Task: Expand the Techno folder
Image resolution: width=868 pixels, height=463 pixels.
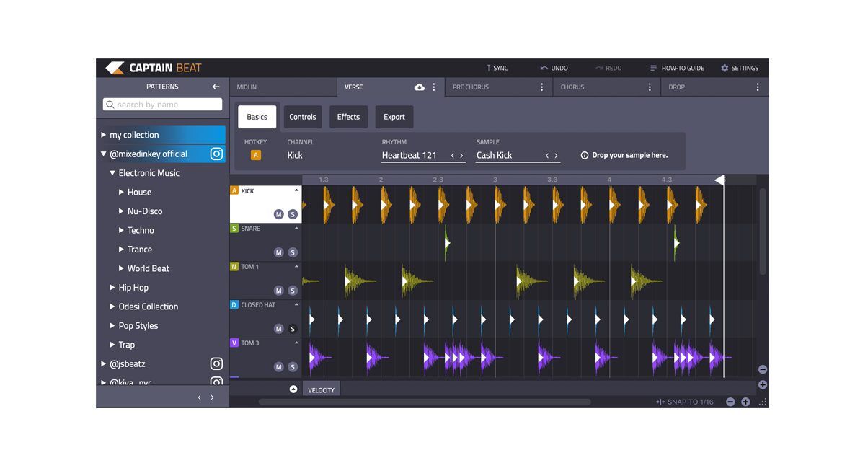Action: tap(121, 230)
